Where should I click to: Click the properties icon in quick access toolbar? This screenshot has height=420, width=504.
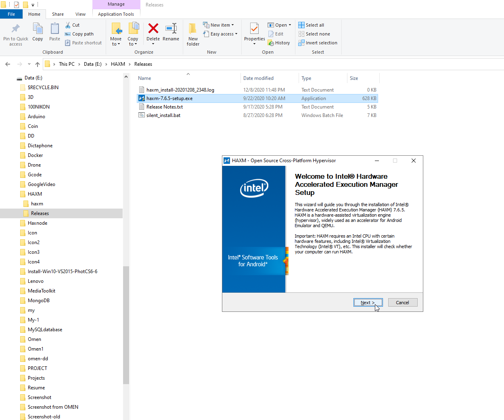point(17,5)
